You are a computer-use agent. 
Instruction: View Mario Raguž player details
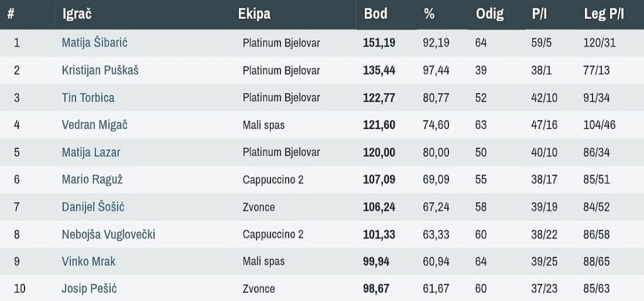(92, 179)
